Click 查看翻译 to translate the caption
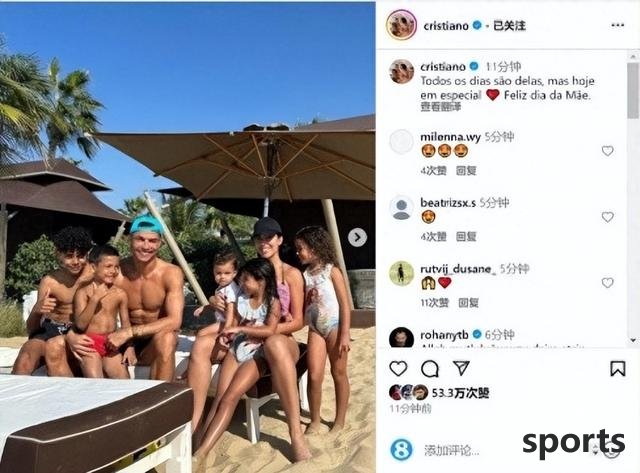640x473 pixels. tap(440, 107)
